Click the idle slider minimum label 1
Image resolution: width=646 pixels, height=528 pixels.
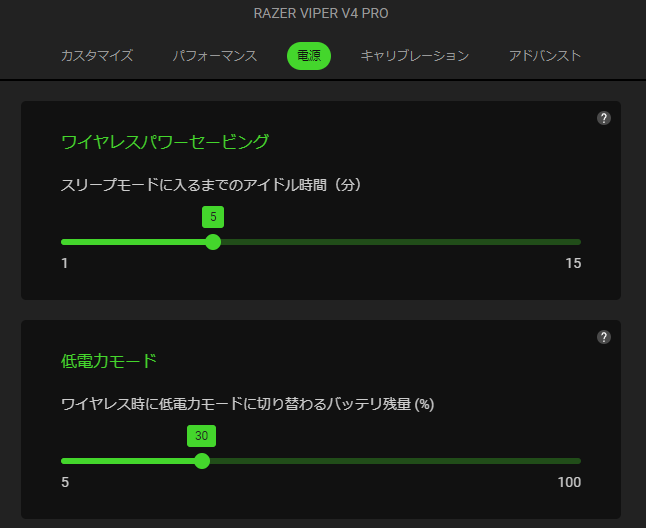coord(65,264)
